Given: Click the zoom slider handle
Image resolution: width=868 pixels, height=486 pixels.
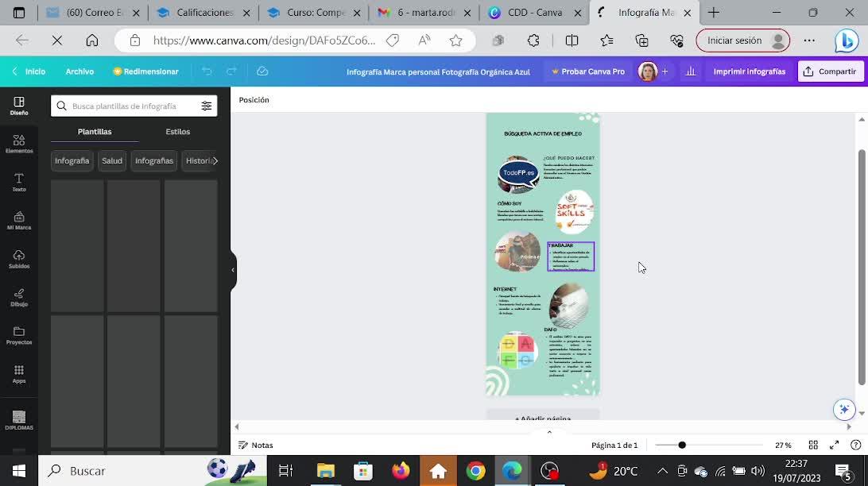Looking at the screenshot, I should [x=682, y=445].
